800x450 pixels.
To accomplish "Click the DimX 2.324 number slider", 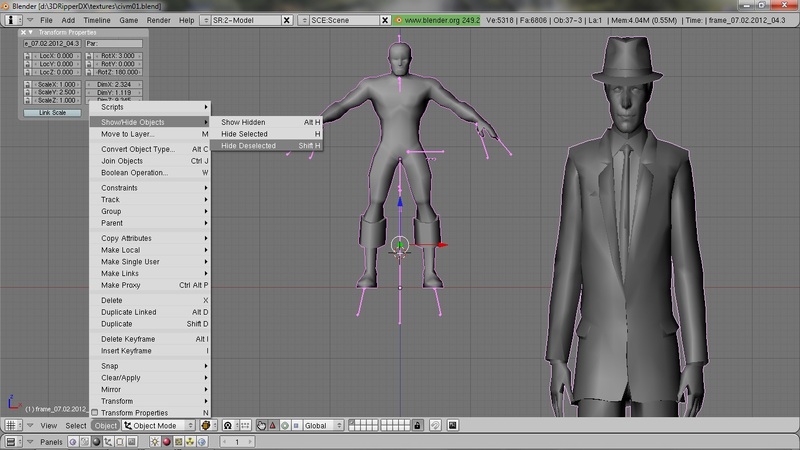I will pyautogui.click(x=114, y=84).
